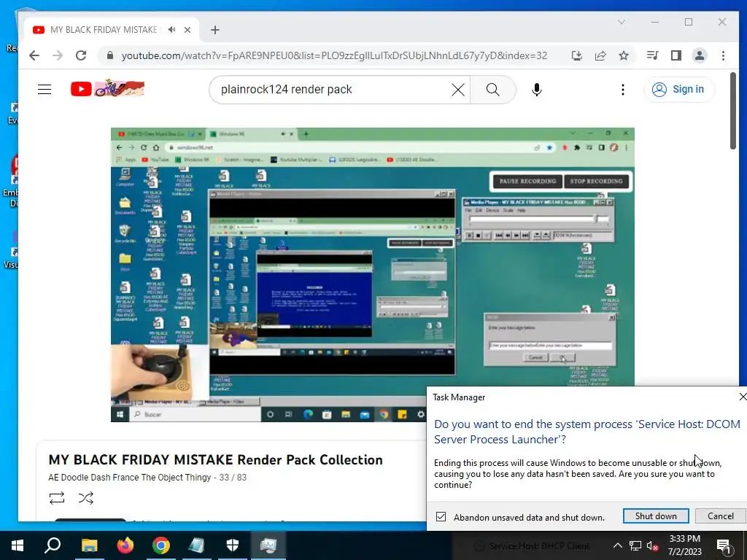747x560 pixels.
Task: Reload the YouTube page
Action: (81, 55)
